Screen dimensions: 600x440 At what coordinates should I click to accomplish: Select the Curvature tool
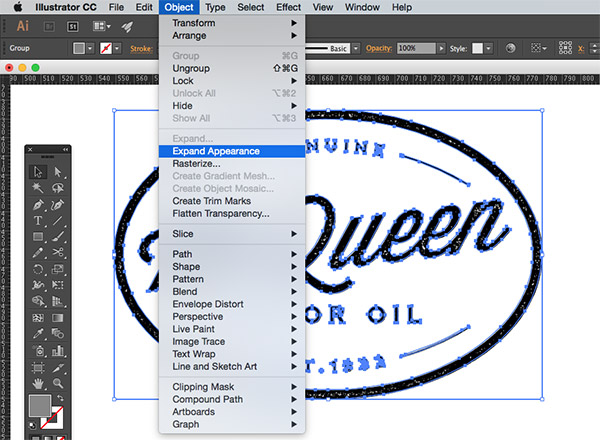tap(58, 205)
